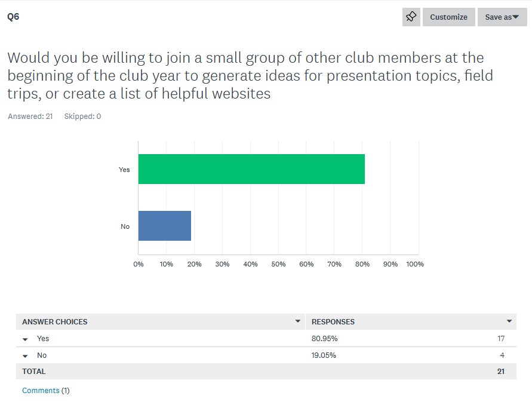Open the Responses column dropdown arrow

click(509, 321)
